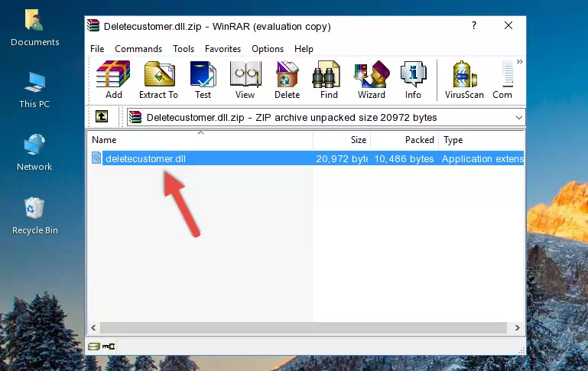This screenshot has width=588, height=371.
Task: Sort by the Size column header
Action: point(342,140)
